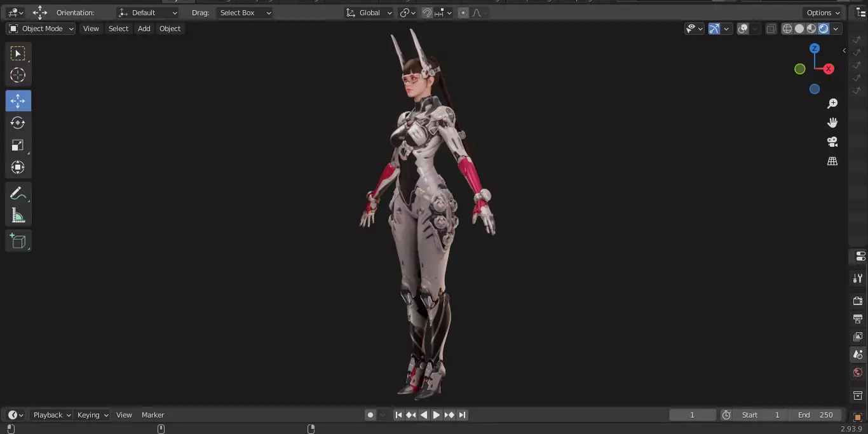
Task: Toggle auto keying record button
Action: point(370,415)
